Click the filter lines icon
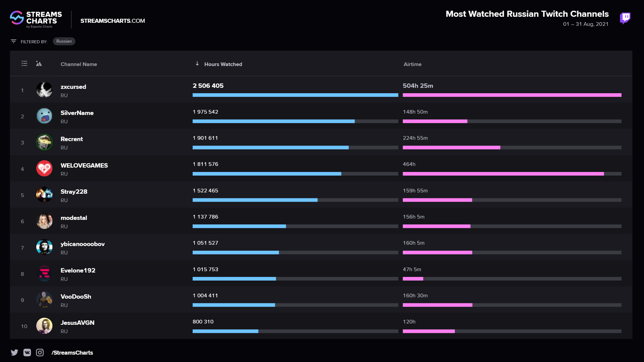This screenshot has width=644, height=362. (x=13, y=41)
